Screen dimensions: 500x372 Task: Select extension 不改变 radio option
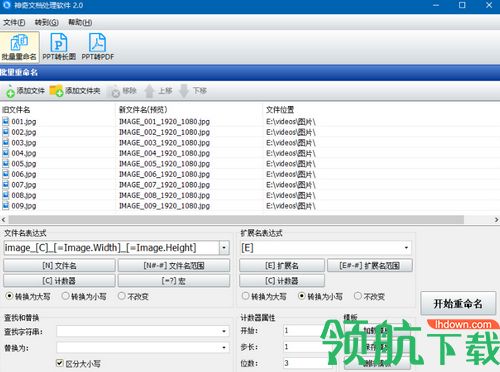[x=358, y=296]
